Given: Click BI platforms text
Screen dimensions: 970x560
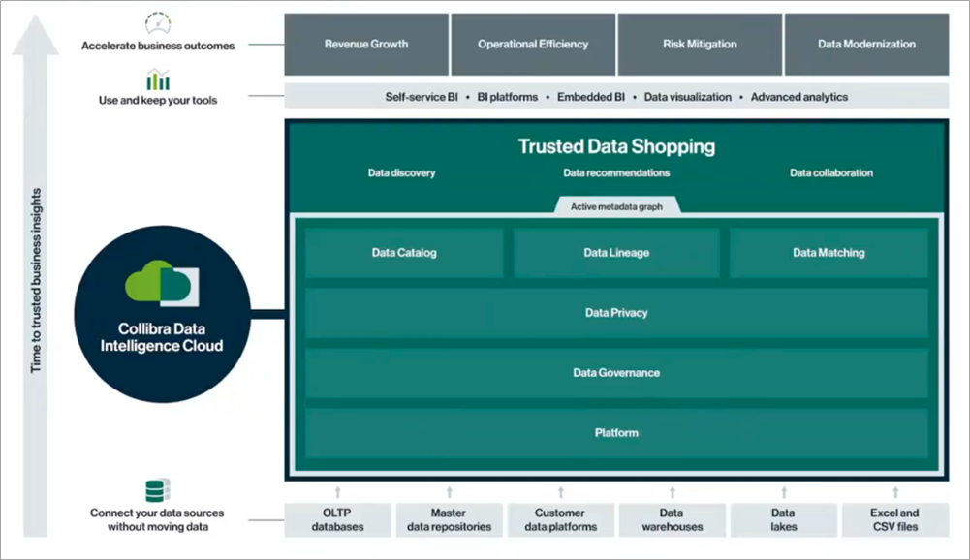Looking at the screenshot, I should [507, 97].
